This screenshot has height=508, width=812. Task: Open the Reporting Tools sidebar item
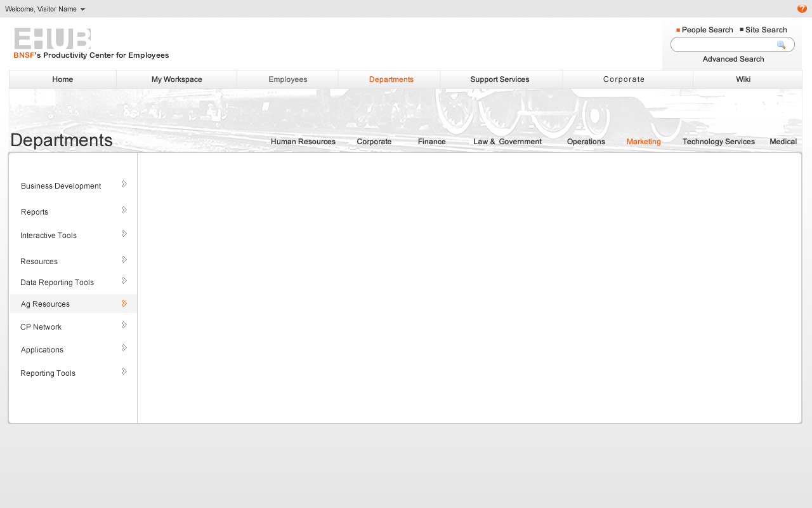point(48,373)
